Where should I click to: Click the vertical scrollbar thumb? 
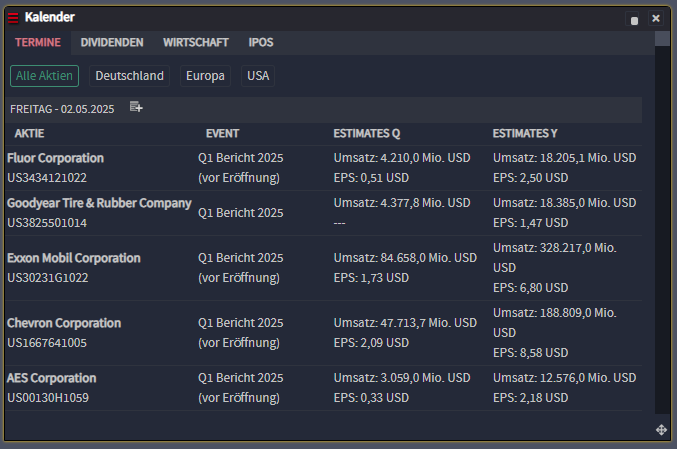[x=662, y=38]
